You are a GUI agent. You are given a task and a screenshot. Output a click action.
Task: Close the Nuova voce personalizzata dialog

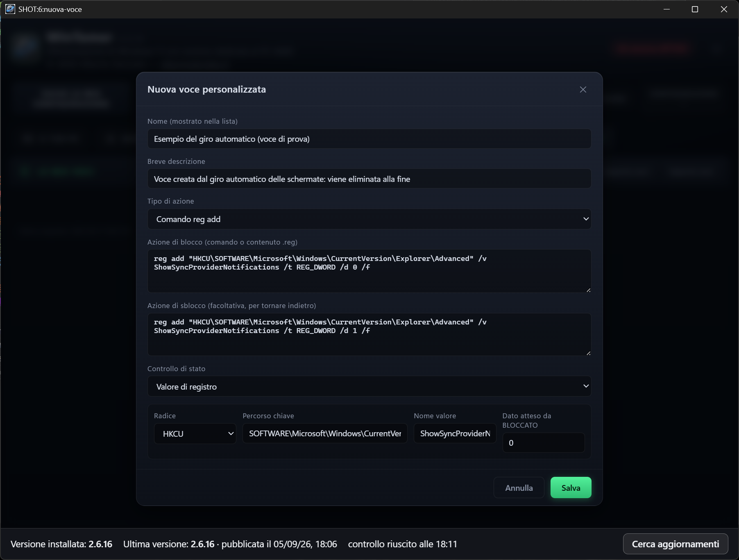click(x=583, y=89)
